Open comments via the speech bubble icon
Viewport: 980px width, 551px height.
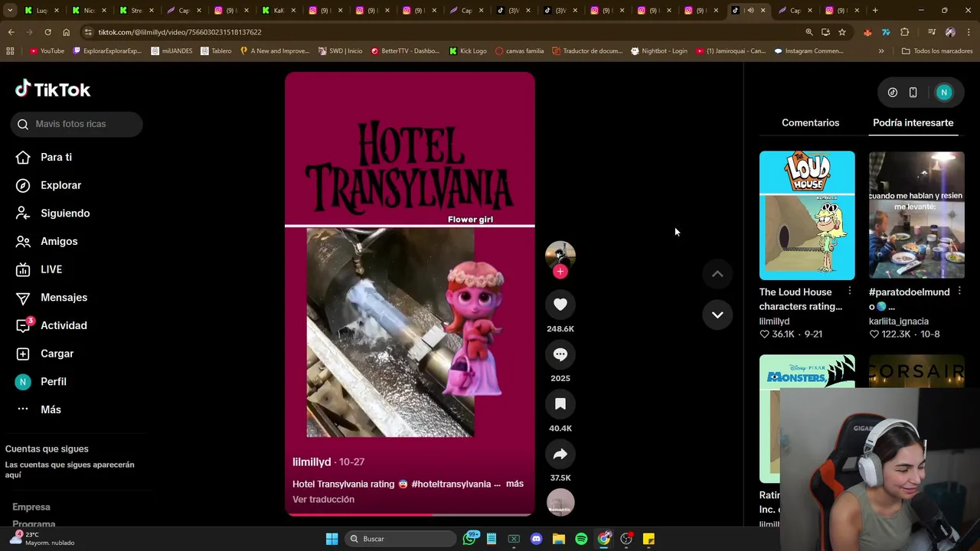click(x=560, y=354)
